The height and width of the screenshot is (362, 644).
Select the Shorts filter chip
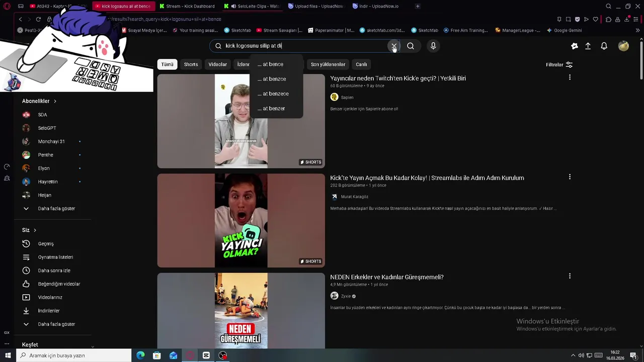pyautogui.click(x=191, y=64)
